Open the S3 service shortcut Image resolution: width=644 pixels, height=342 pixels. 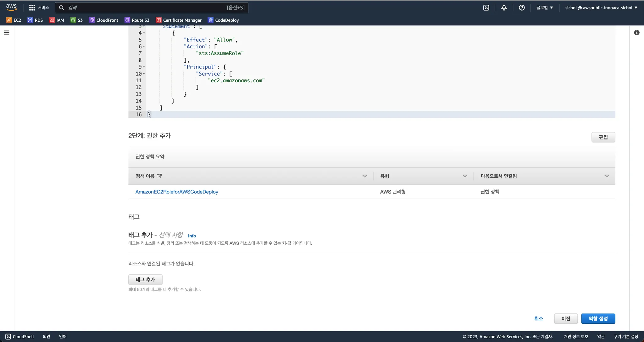coord(77,20)
